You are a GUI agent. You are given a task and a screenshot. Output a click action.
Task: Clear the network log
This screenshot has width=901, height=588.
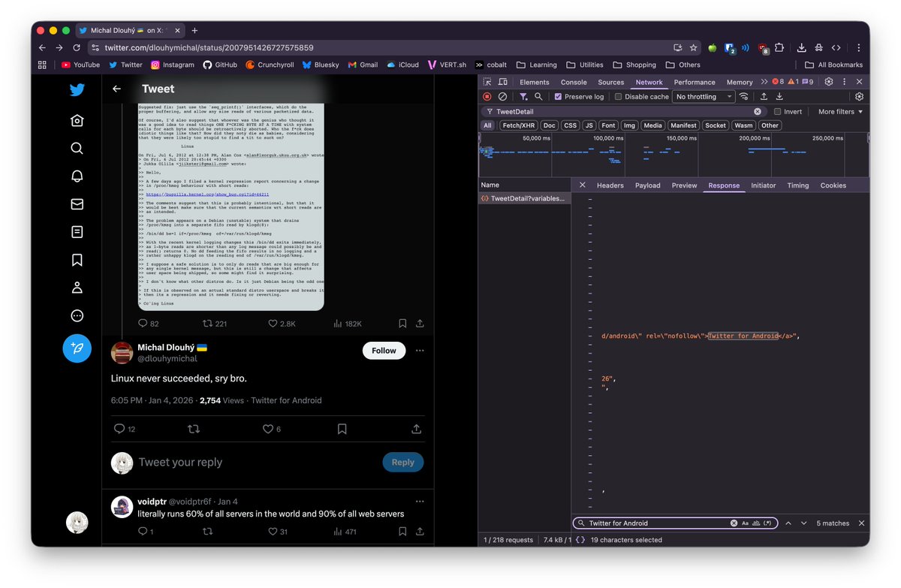click(x=502, y=96)
